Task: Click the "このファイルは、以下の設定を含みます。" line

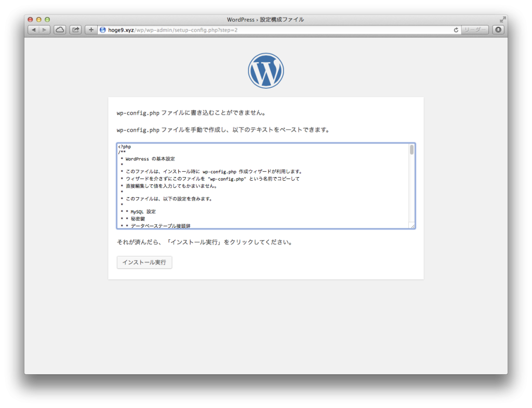Action: (169, 199)
